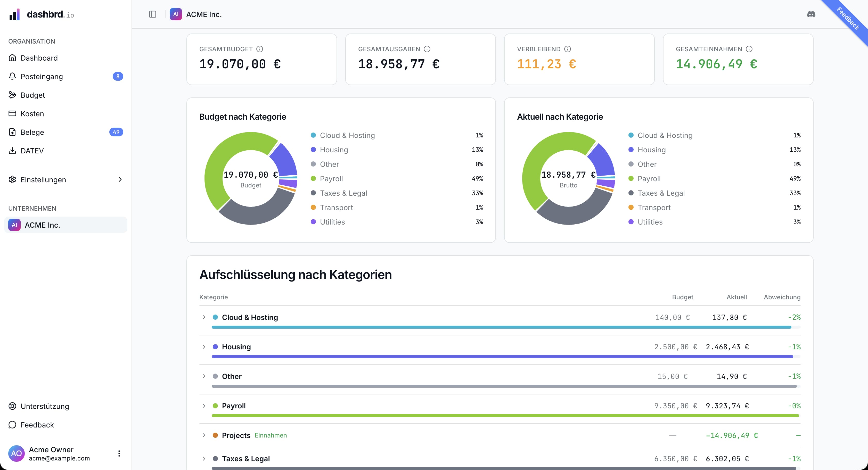Click Verbleibend info icon
Screen dimensions: 868x470
tap(567, 49)
